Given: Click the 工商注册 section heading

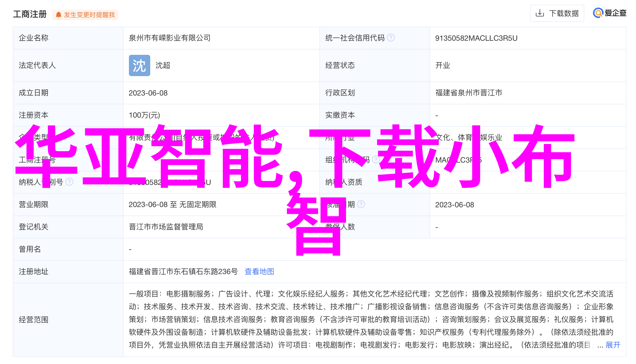Looking at the screenshot, I should click(x=30, y=14).
